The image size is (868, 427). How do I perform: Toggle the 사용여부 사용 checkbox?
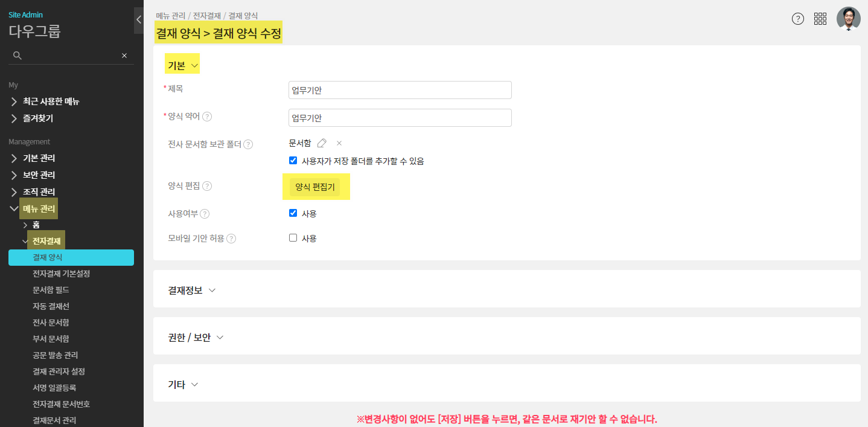point(293,213)
